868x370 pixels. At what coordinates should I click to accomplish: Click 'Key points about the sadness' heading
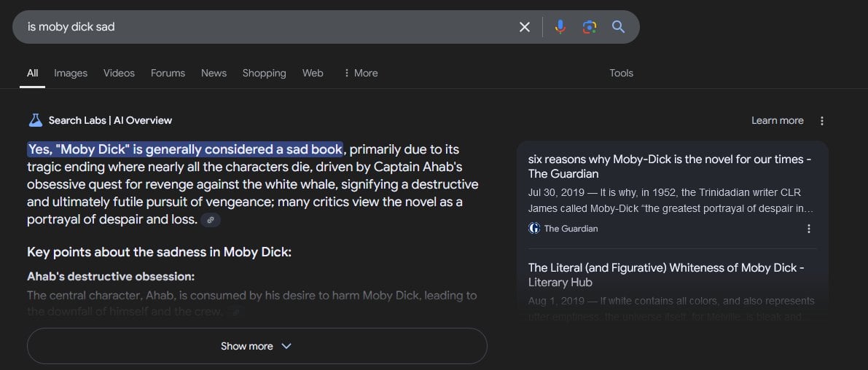pos(159,252)
